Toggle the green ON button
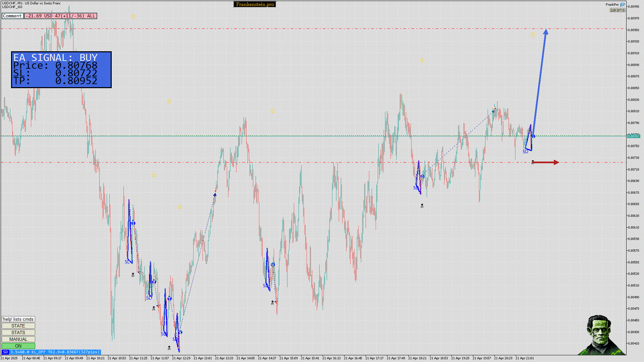 [x=18, y=346]
